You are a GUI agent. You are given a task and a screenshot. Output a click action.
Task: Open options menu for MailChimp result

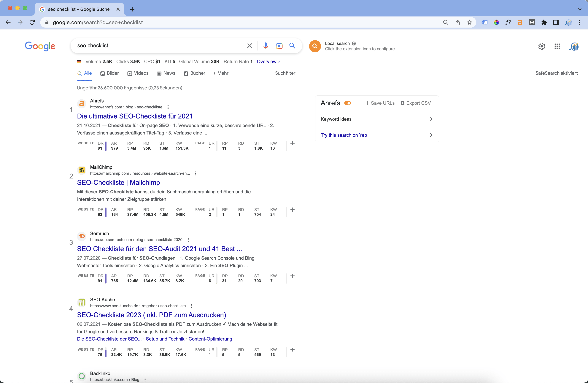click(196, 173)
